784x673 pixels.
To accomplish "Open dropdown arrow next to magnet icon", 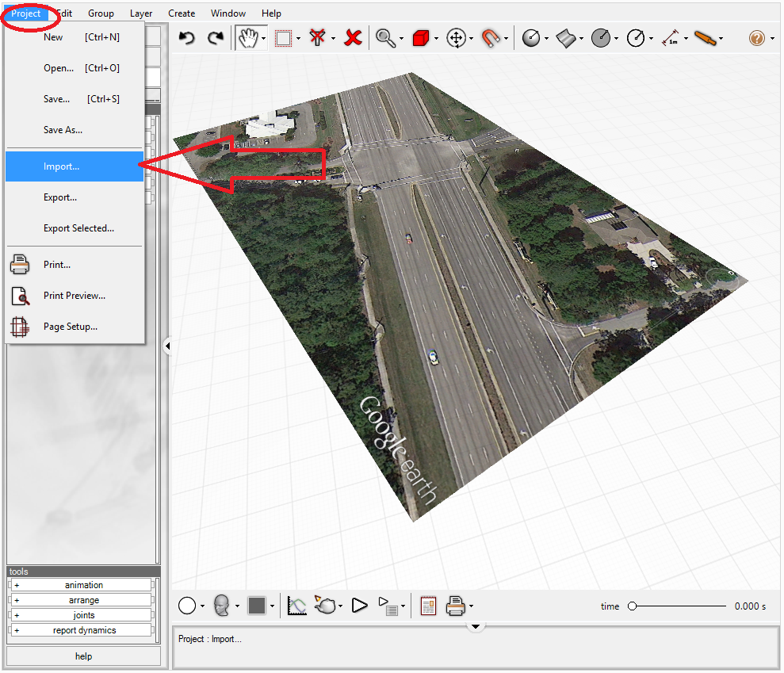I will [506, 39].
